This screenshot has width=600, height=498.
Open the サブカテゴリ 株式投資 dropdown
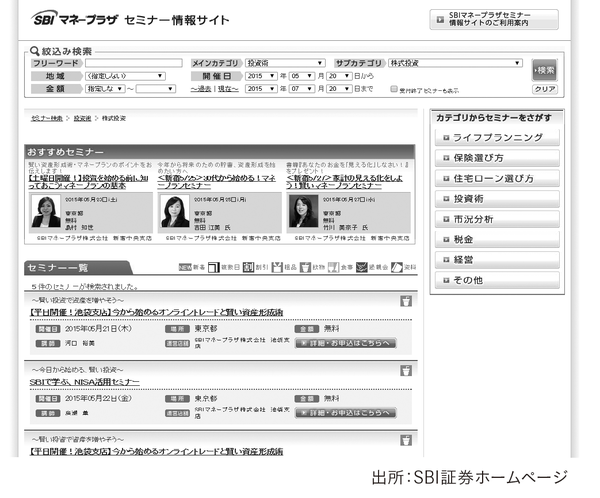point(458,62)
